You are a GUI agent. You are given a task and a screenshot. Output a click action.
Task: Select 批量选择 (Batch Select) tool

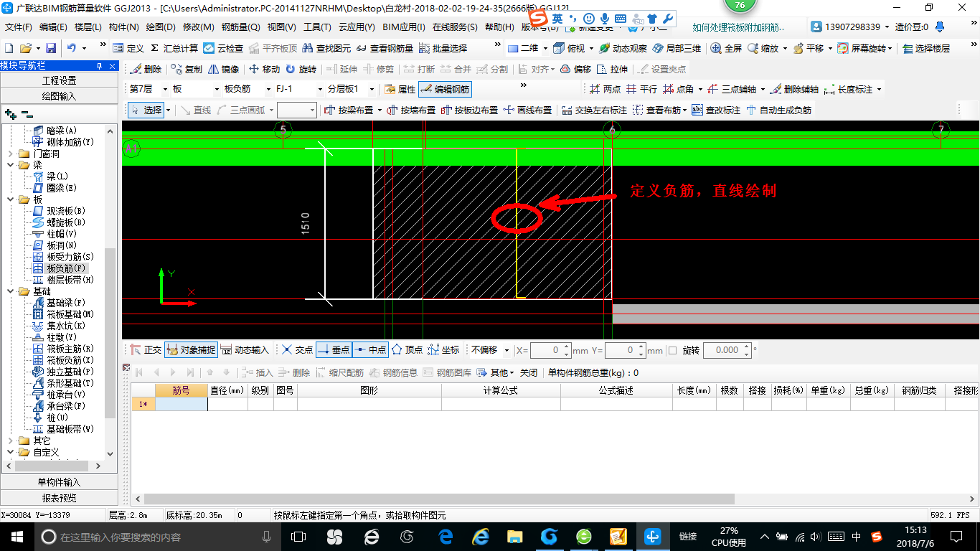443,48
